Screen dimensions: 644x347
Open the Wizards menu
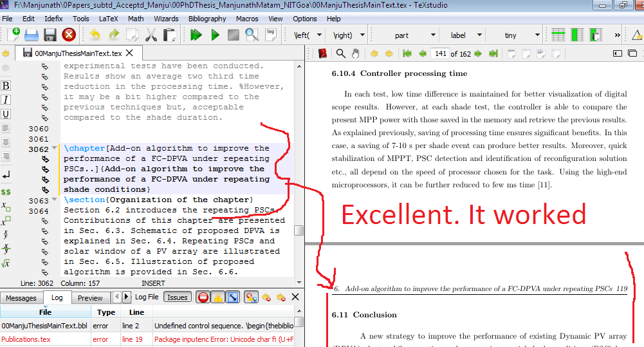(x=166, y=19)
